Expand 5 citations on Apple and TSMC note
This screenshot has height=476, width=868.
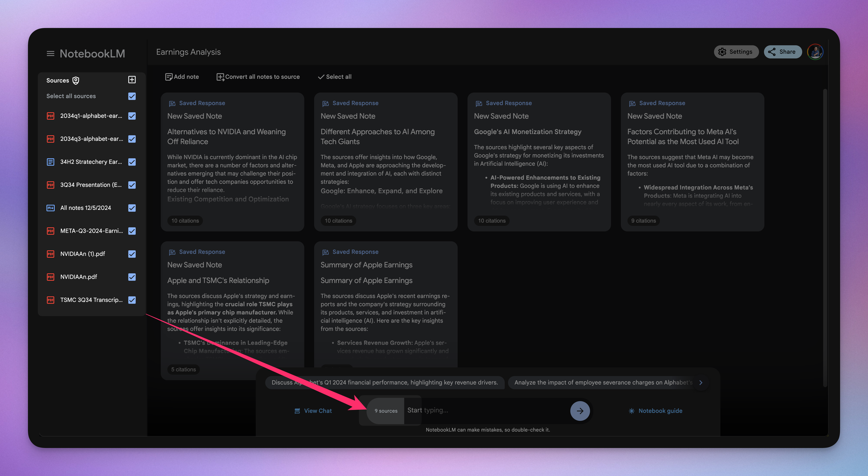(x=183, y=369)
